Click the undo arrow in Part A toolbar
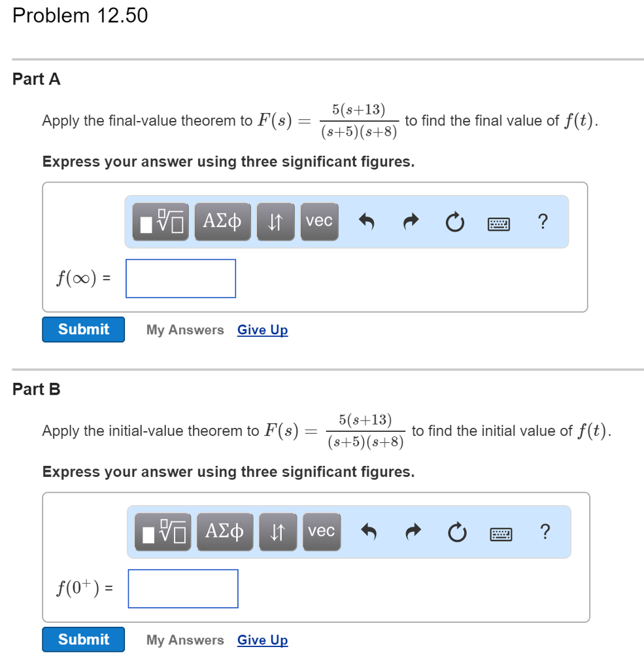The width and height of the screenshot is (644, 670). (367, 222)
